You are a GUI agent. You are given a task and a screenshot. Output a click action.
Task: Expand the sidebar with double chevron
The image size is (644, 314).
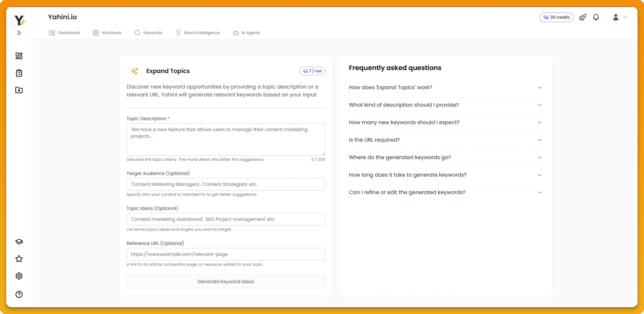pyautogui.click(x=19, y=33)
